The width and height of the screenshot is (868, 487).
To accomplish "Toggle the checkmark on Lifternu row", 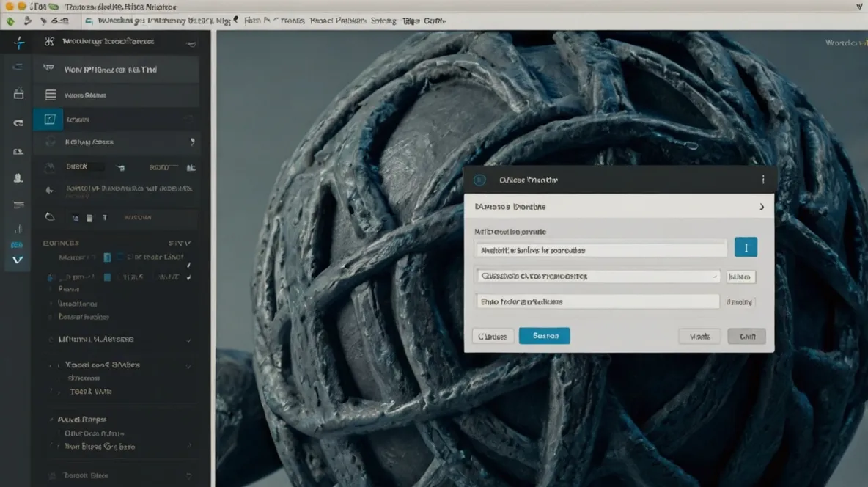I will coord(188,340).
